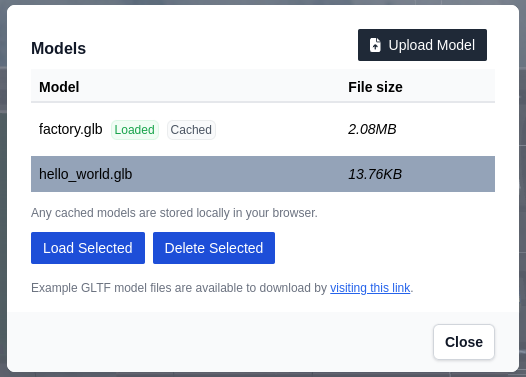526x377 pixels.
Task: Delete the selected model
Action: tap(214, 248)
